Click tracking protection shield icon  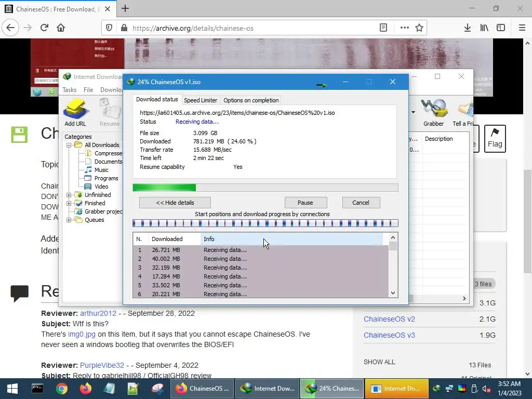tap(109, 28)
